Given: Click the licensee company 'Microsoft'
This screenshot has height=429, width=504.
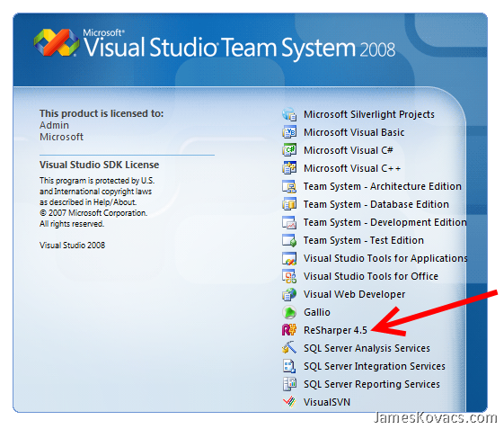Looking at the screenshot, I should point(61,137).
